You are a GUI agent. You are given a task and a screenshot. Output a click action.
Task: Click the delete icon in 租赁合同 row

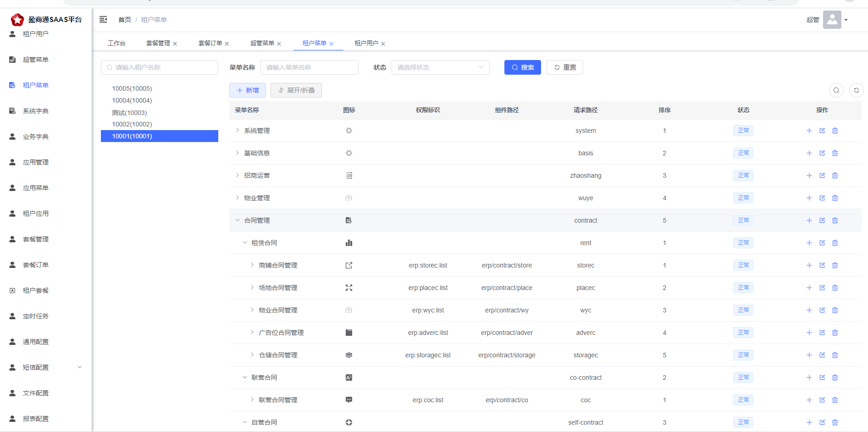(835, 243)
